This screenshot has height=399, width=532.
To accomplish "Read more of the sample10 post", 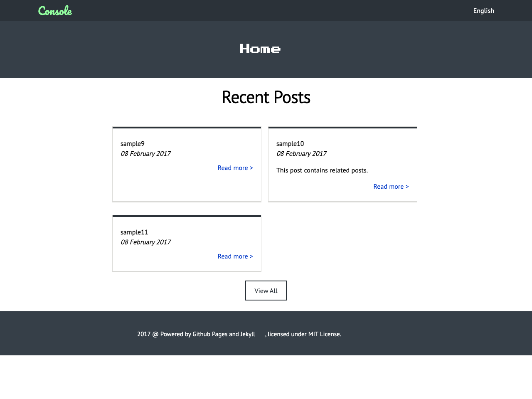I will [x=391, y=187].
